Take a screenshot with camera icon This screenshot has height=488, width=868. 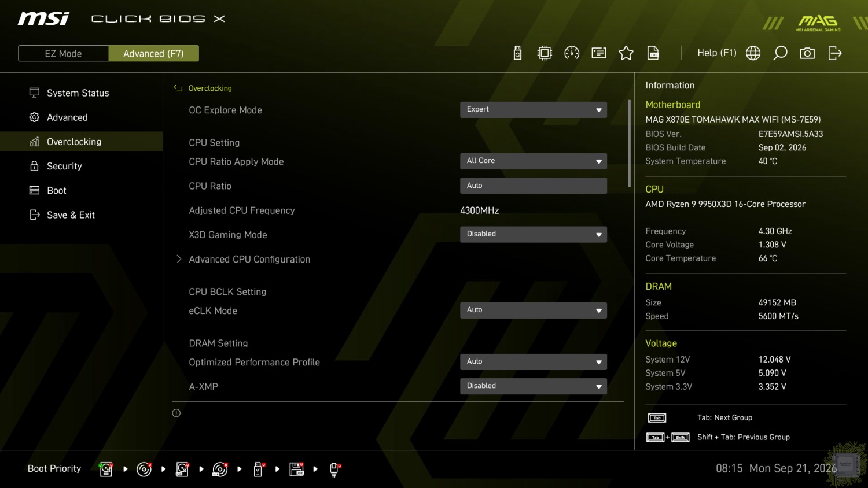coord(807,53)
